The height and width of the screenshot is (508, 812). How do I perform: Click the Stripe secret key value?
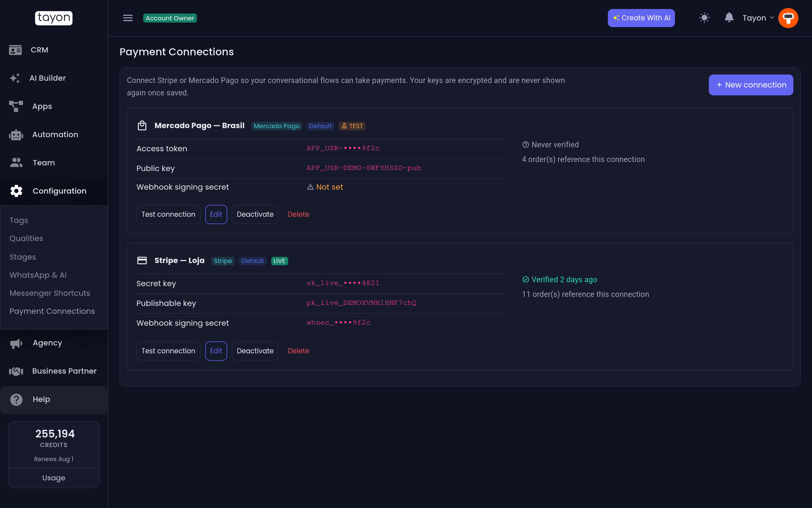(x=343, y=283)
